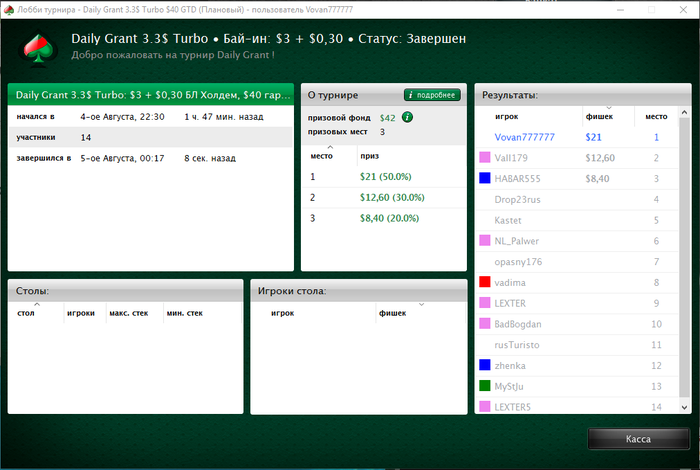Select player zhenka in results

(577, 366)
